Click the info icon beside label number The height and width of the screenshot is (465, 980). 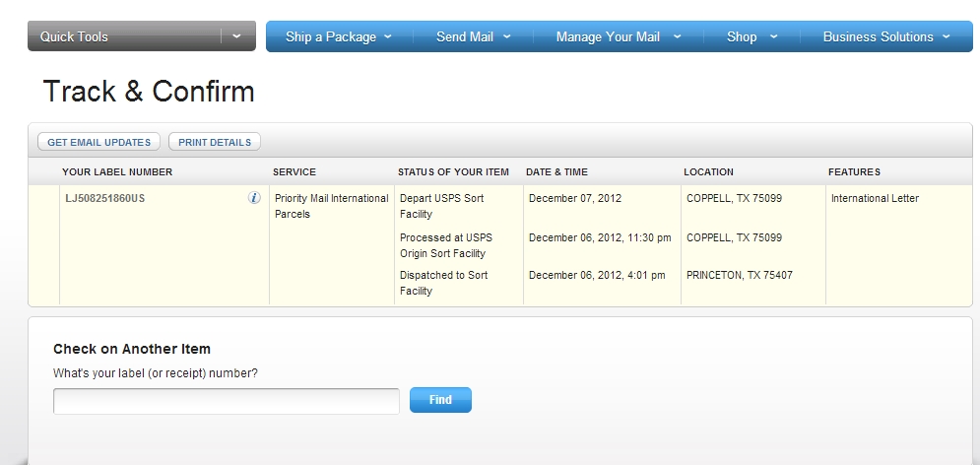(254, 198)
